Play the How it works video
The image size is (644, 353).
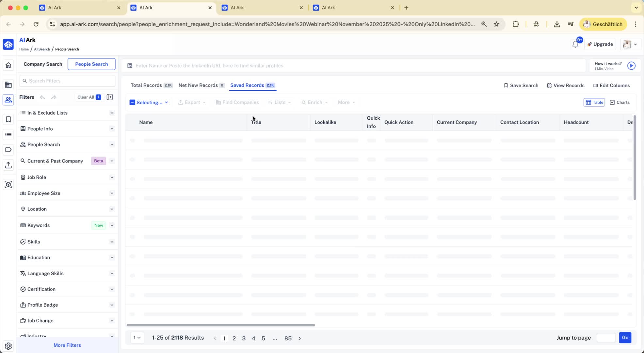(x=631, y=66)
